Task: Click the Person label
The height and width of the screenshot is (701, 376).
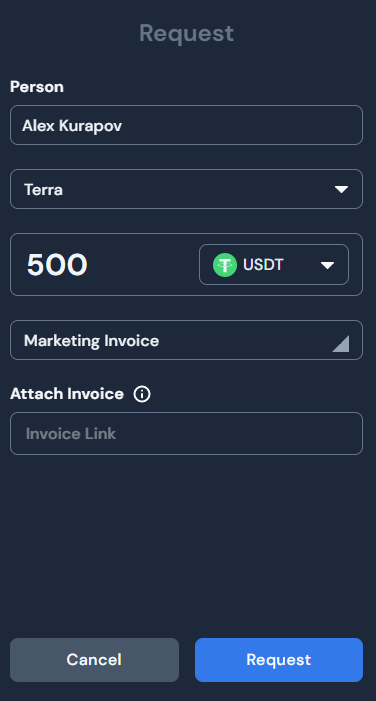Action: tap(37, 87)
